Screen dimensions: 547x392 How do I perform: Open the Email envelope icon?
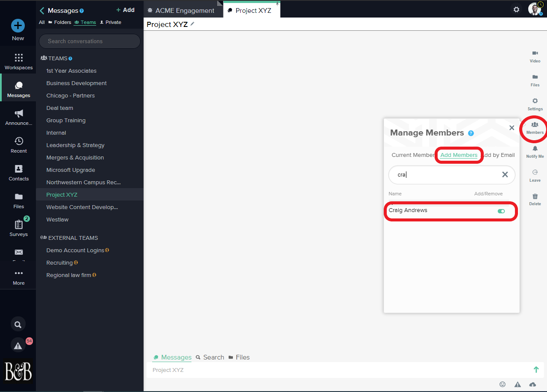pos(19,252)
